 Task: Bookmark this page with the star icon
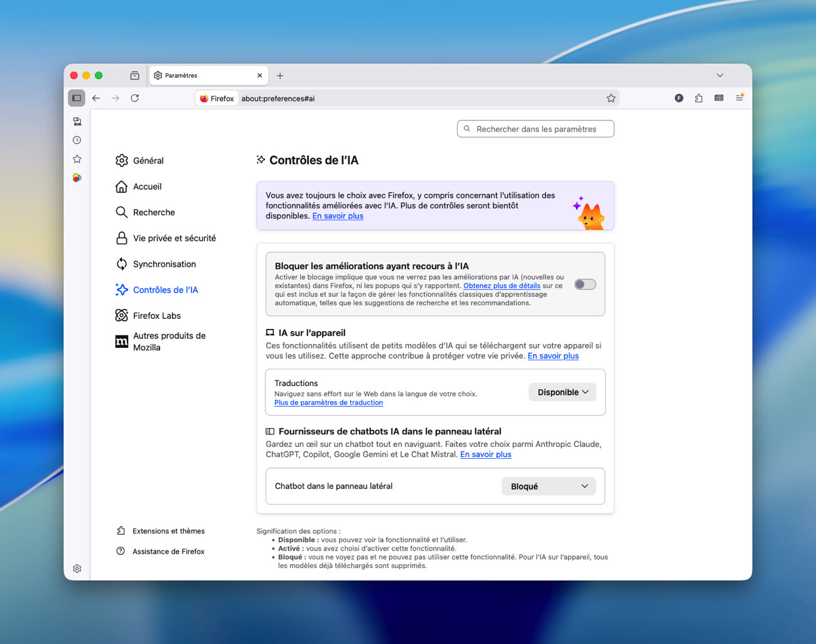tap(611, 99)
